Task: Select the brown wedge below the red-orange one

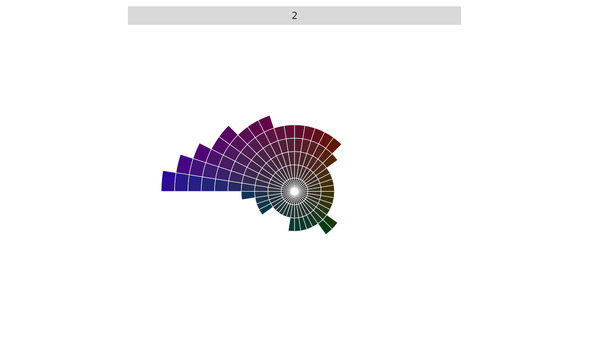Action: tap(330, 161)
